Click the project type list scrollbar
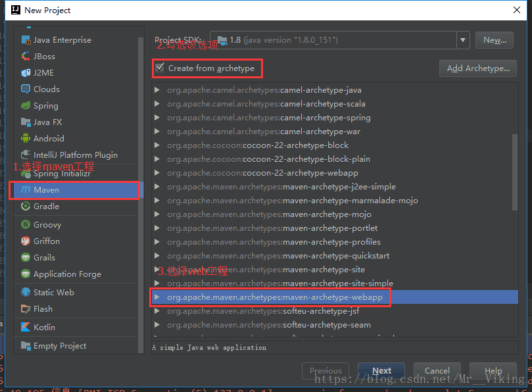This screenshot has height=392, width=532. coord(141,195)
